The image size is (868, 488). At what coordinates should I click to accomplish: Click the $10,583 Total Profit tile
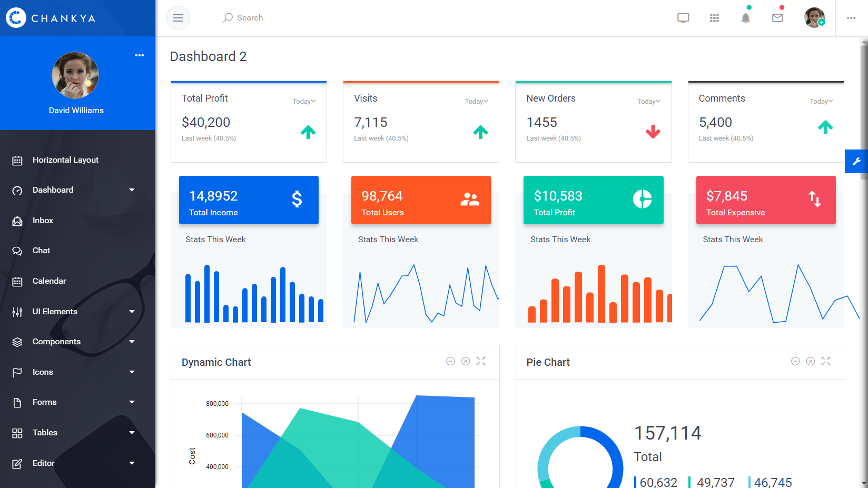click(594, 200)
